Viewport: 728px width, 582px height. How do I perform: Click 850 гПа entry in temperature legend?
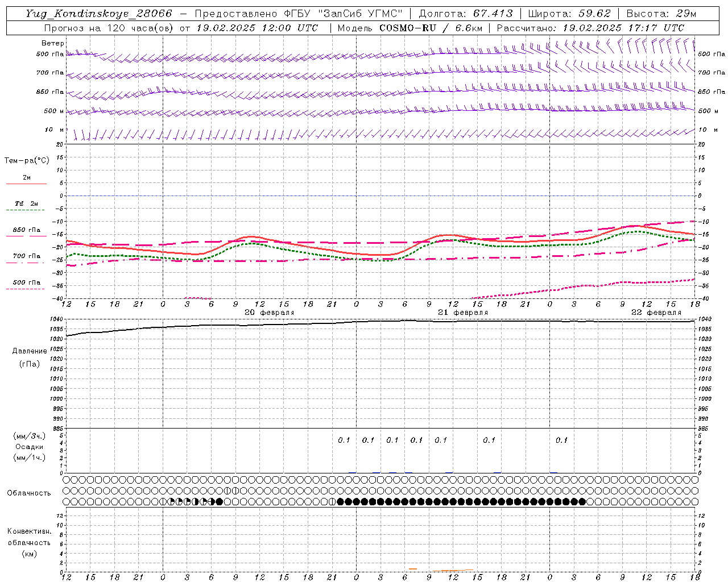(x=26, y=230)
